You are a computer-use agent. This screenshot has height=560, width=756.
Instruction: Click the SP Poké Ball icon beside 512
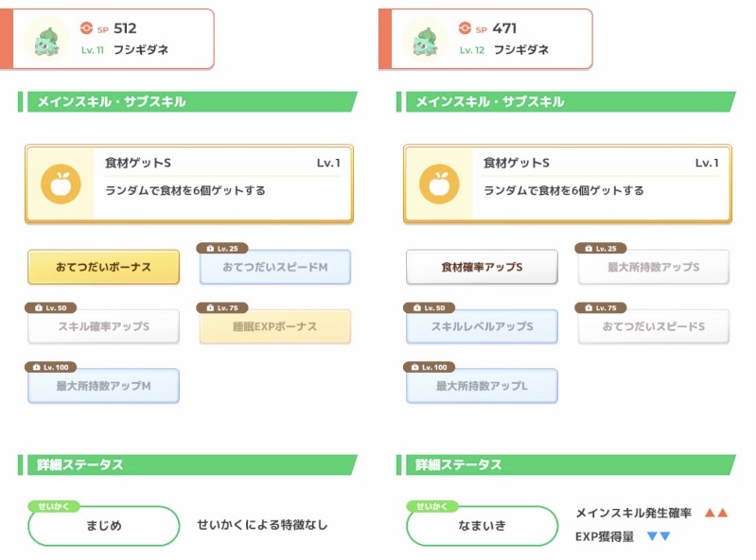87,28
